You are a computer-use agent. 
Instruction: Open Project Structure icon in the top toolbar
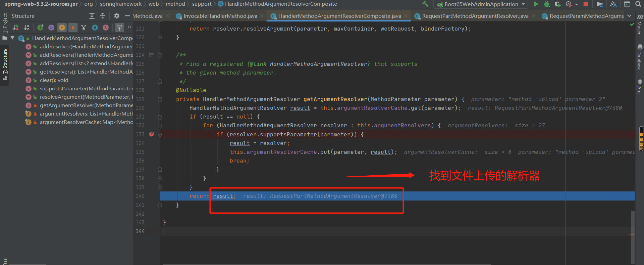(x=600, y=4)
